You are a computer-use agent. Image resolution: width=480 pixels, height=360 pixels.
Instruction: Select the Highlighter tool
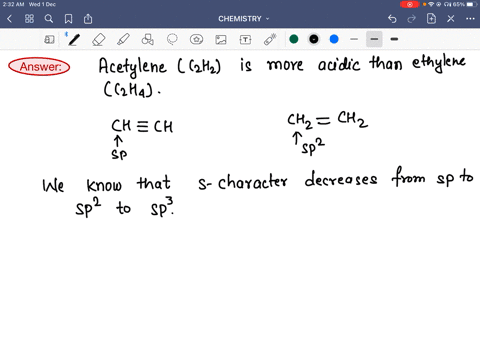point(123,39)
